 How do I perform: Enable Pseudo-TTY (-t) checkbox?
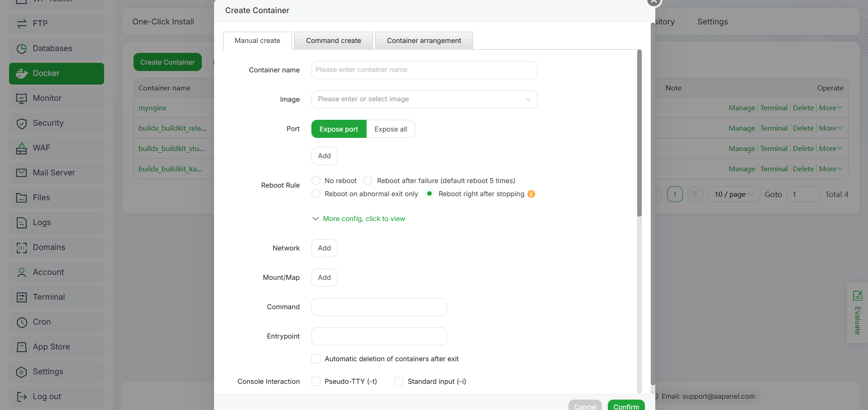tap(316, 382)
